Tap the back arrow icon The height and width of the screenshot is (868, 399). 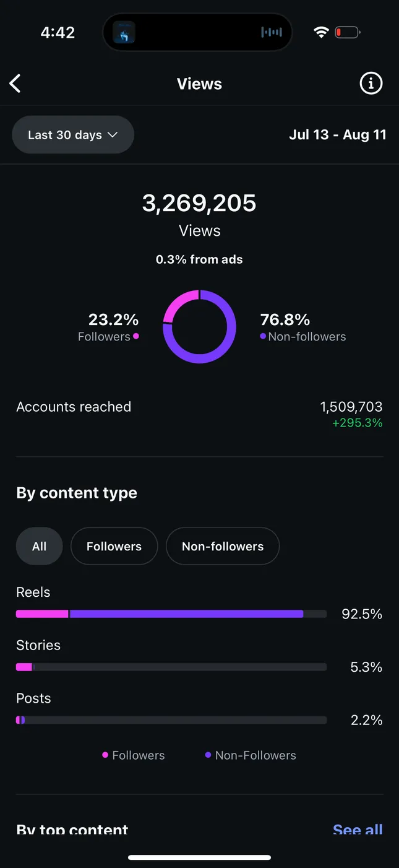coord(15,84)
